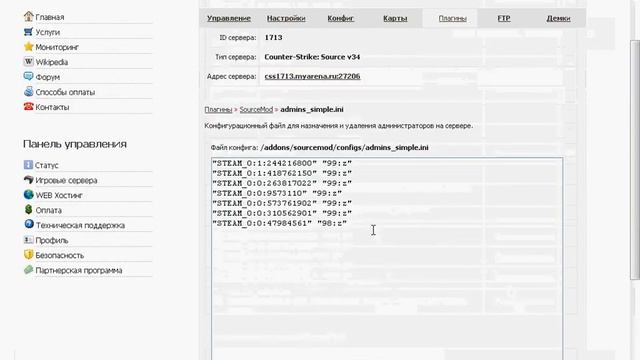The width and height of the screenshot is (640, 360).
Task: Click the page vertical scrollbar
Action: point(635,160)
